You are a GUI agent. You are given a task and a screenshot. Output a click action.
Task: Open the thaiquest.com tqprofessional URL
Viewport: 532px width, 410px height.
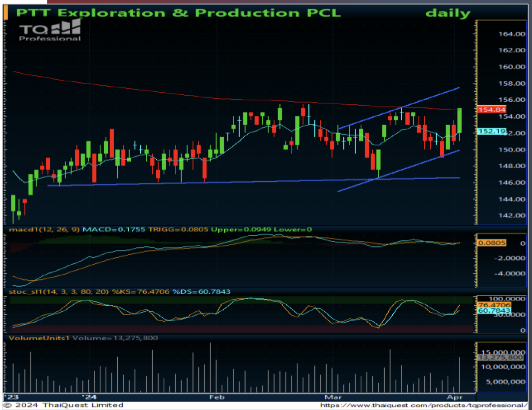pyautogui.click(x=424, y=405)
